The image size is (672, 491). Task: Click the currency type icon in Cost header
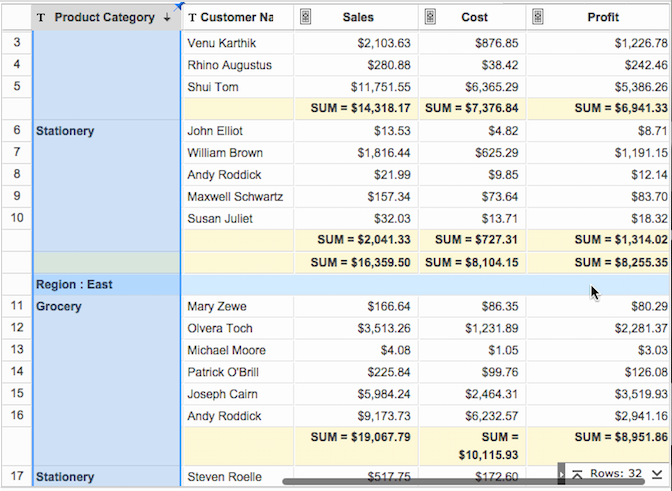pos(430,18)
